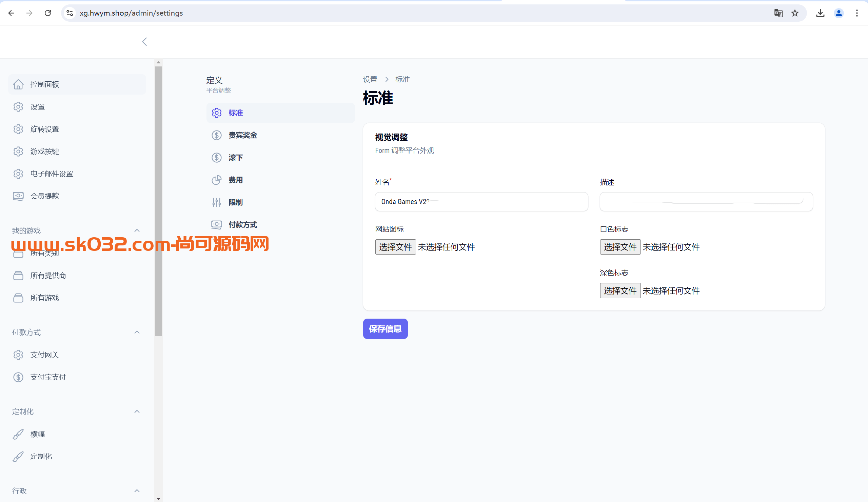Click the gear icon beside 旋转设置
The image size is (868, 502).
click(x=18, y=129)
